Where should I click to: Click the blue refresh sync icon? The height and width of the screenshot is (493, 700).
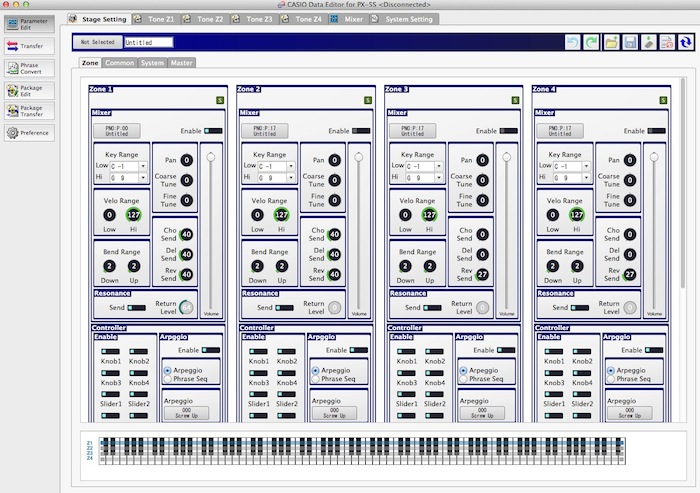(686, 42)
